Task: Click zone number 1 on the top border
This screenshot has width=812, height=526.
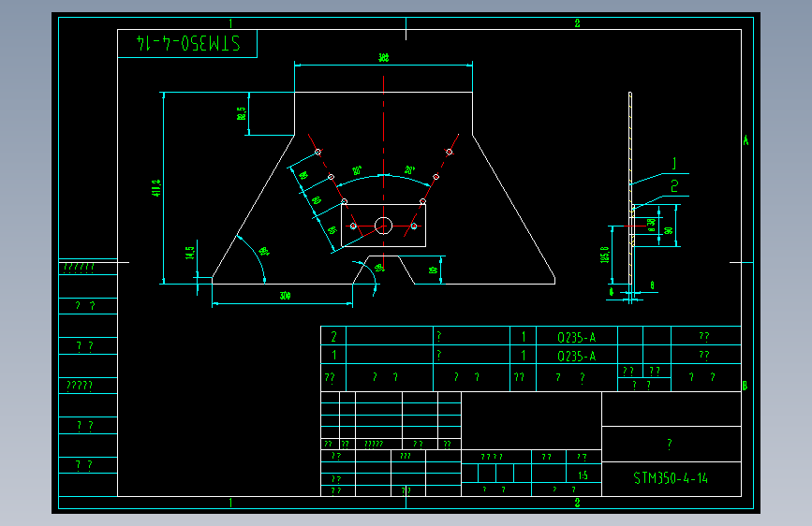Action: [x=230, y=23]
